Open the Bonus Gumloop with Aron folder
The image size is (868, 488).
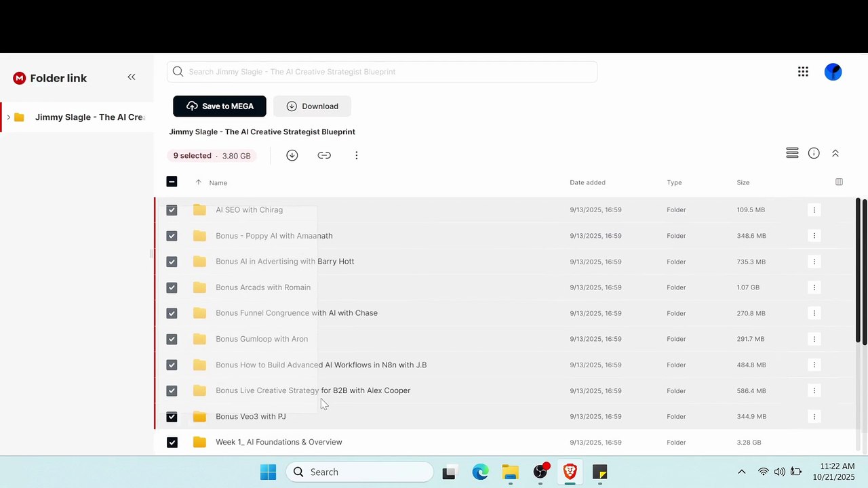coord(262,339)
